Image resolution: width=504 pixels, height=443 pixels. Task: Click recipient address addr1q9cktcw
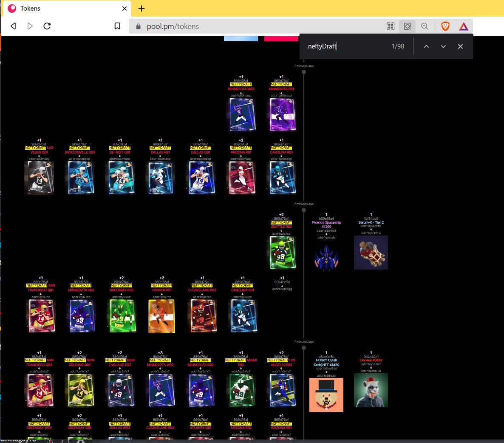point(371,233)
